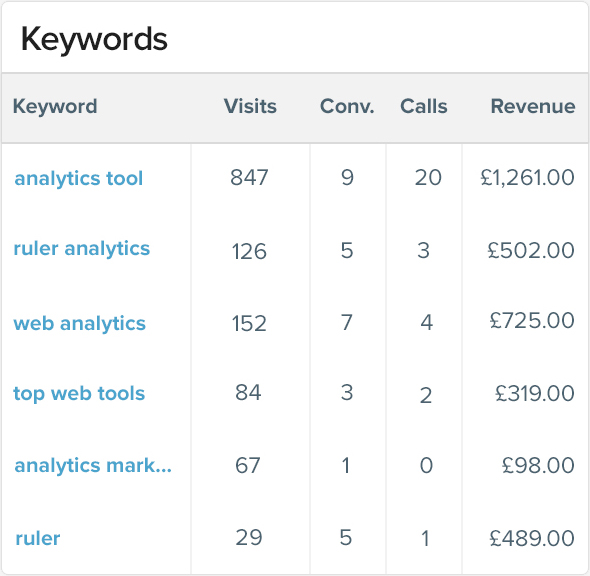Click the Keywords panel title
This screenshot has height=576, width=590.
point(94,40)
